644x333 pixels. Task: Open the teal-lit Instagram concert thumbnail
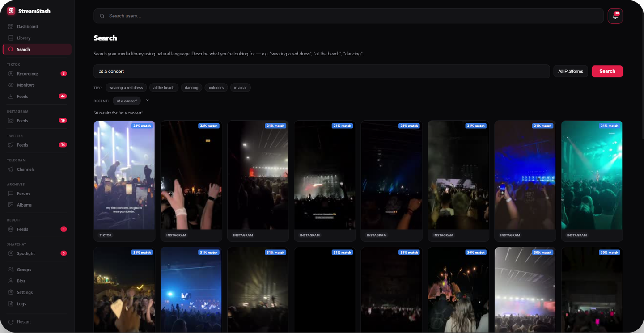point(592,175)
